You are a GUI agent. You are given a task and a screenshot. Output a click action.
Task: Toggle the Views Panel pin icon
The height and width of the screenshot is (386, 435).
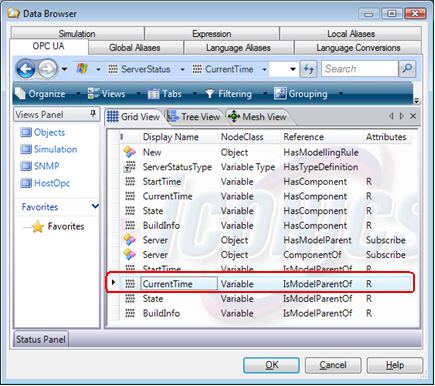tap(93, 114)
